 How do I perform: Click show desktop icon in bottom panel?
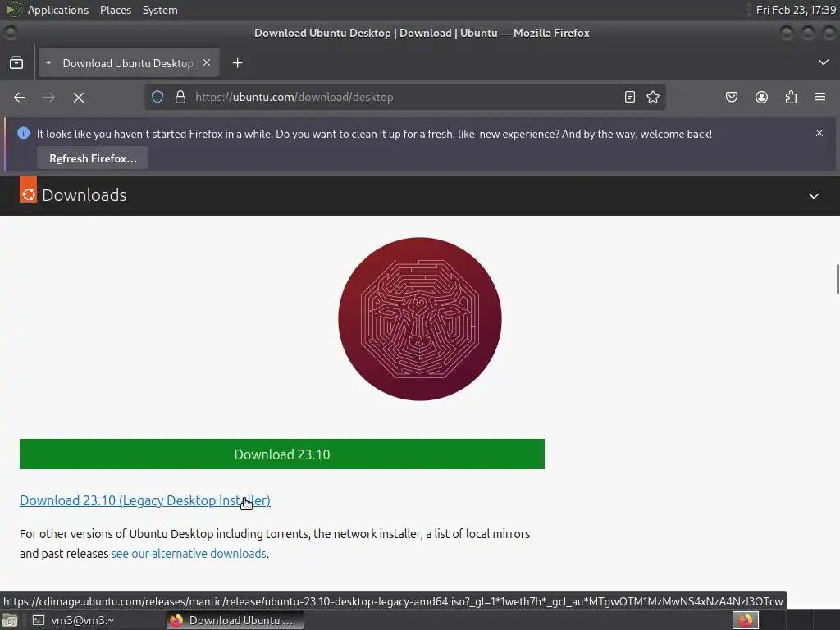click(10, 620)
